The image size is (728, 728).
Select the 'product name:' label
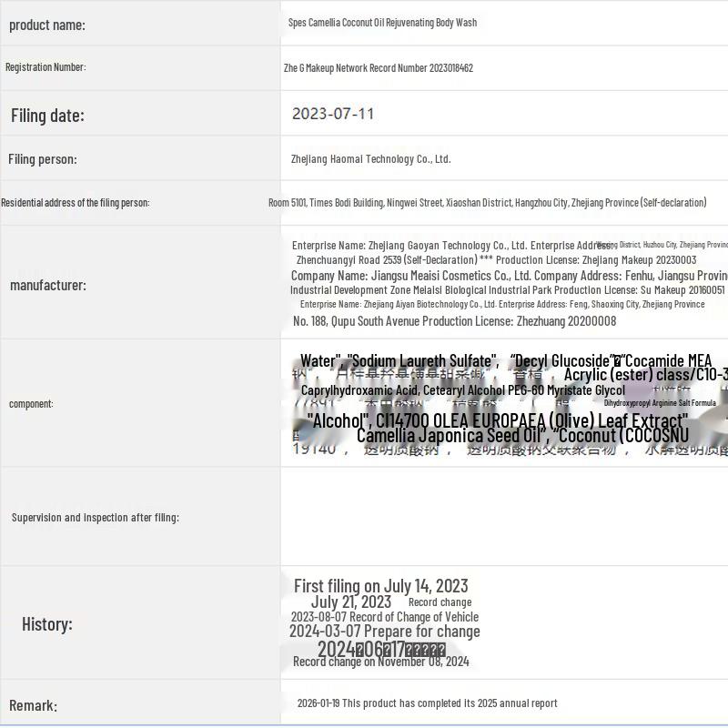(47, 25)
